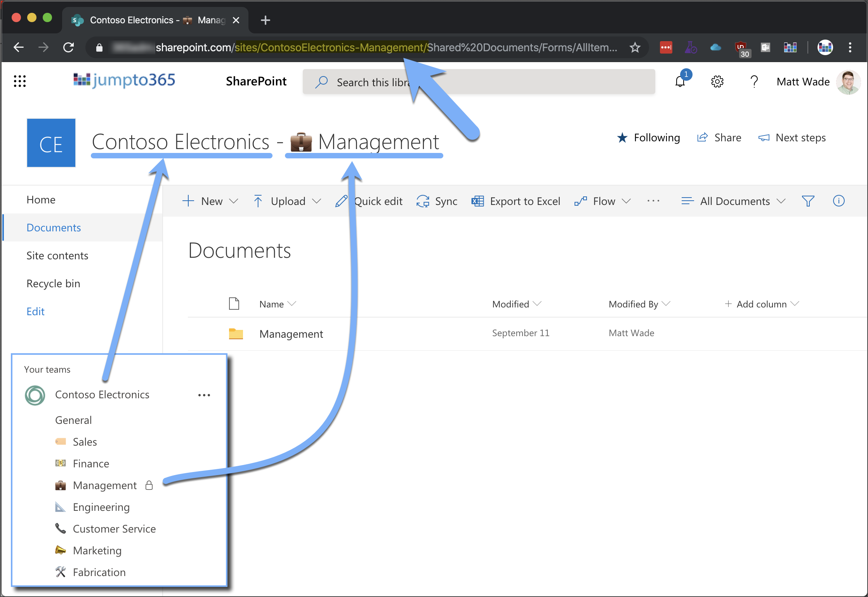Open the filter pane funnel icon
This screenshot has width=868, height=597.
(808, 201)
